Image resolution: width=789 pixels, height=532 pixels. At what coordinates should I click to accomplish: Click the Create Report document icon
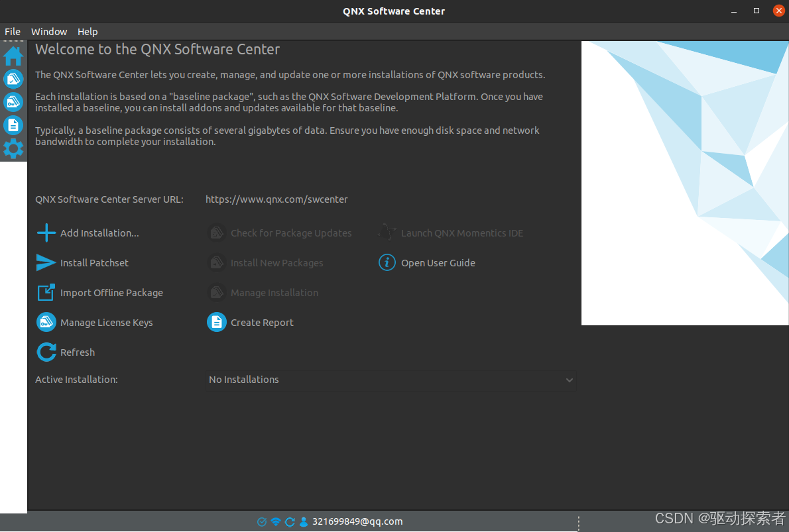coord(217,323)
